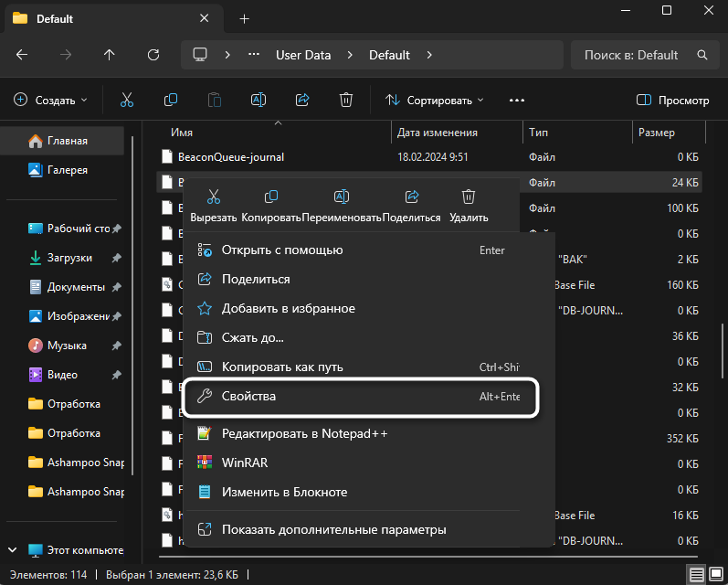Click the toolbar trash delete icon

coord(346,101)
